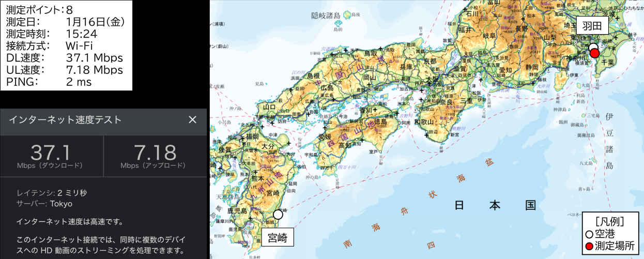Viewport: 644px width, 259px height.
Task: Click the white-boxed 羽田 callout label
Action: click(x=591, y=25)
